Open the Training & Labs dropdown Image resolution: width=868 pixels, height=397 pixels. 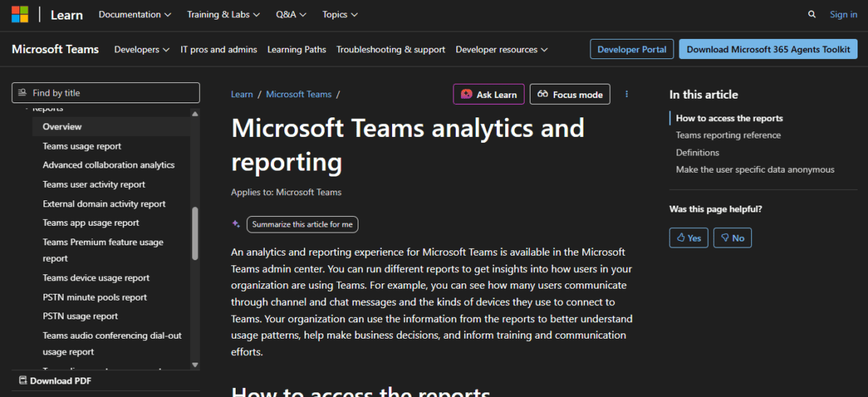224,15
